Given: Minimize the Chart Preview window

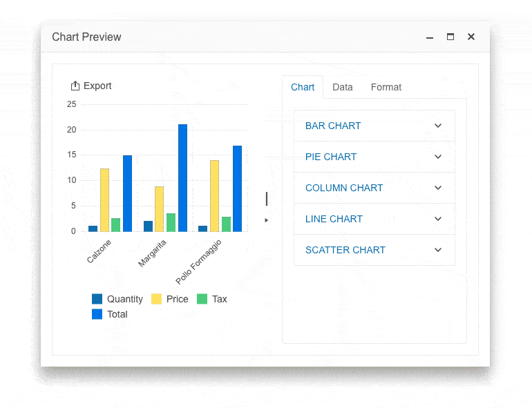Looking at the screenshot, I should pyautogui.click(x=430, y=37).
